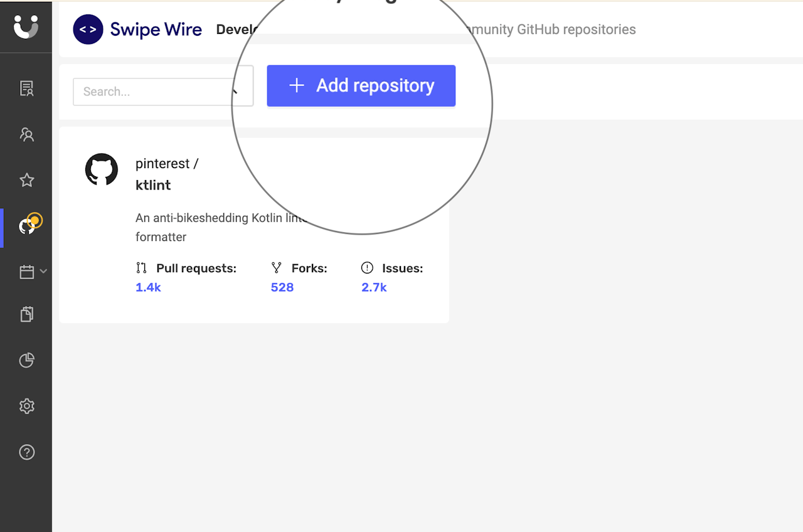Open the pie chart reports icon
Image resolution: width=803 pixels, height=532 pixels.
point(26,360)
